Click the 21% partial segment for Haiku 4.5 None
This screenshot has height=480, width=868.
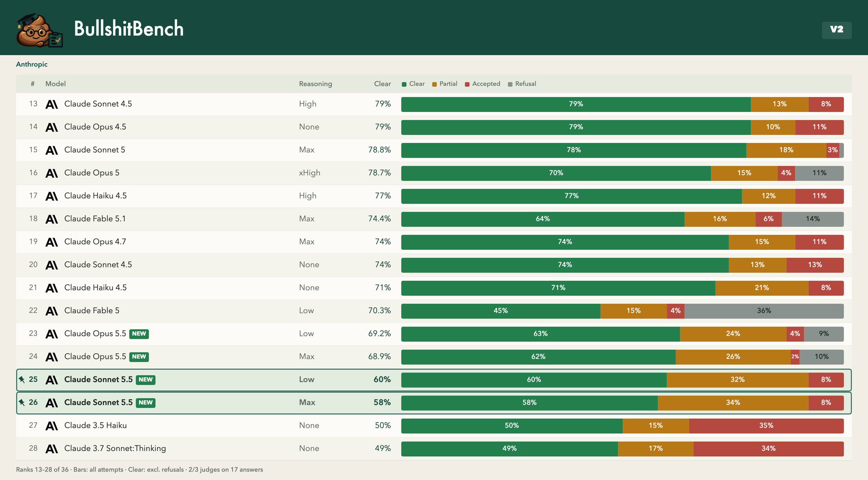(762, 288)
